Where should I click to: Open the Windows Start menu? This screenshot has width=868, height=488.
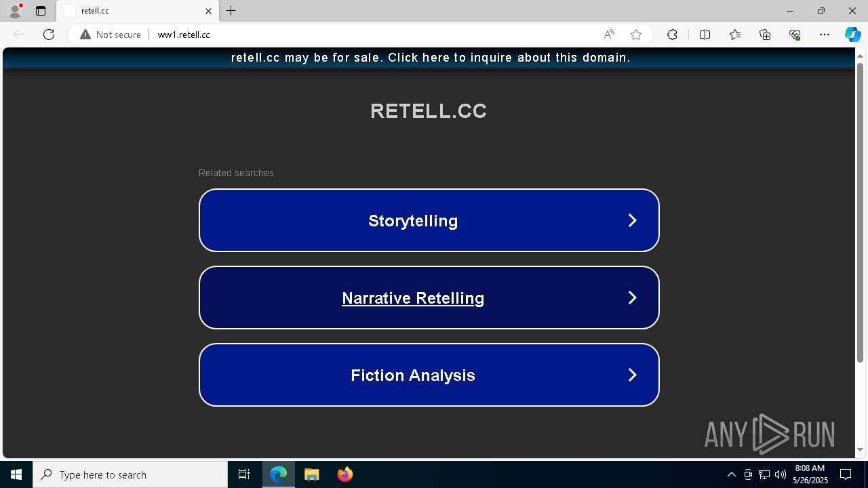[16, 474]
